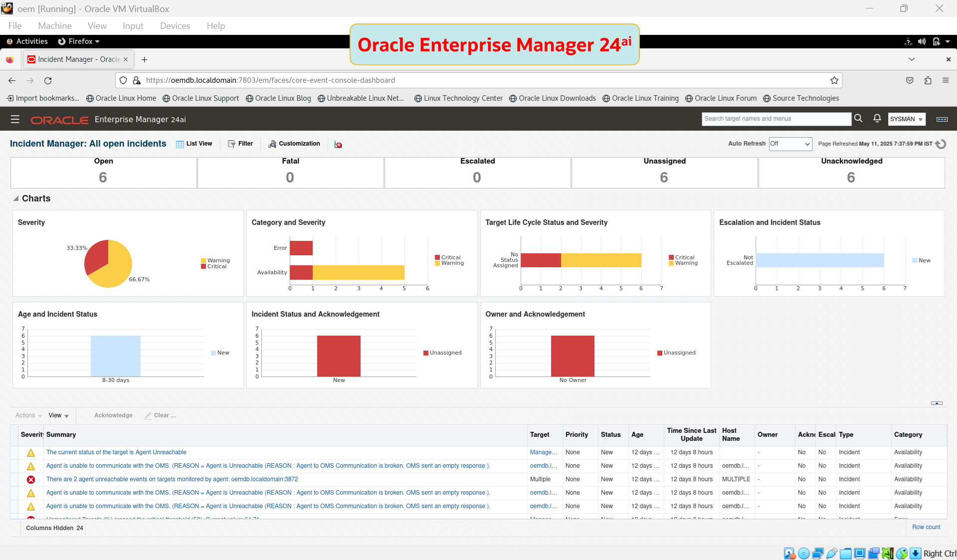Click the Filter funnel icon
This screenshot has height=560, width=957.
click(231, 144)
